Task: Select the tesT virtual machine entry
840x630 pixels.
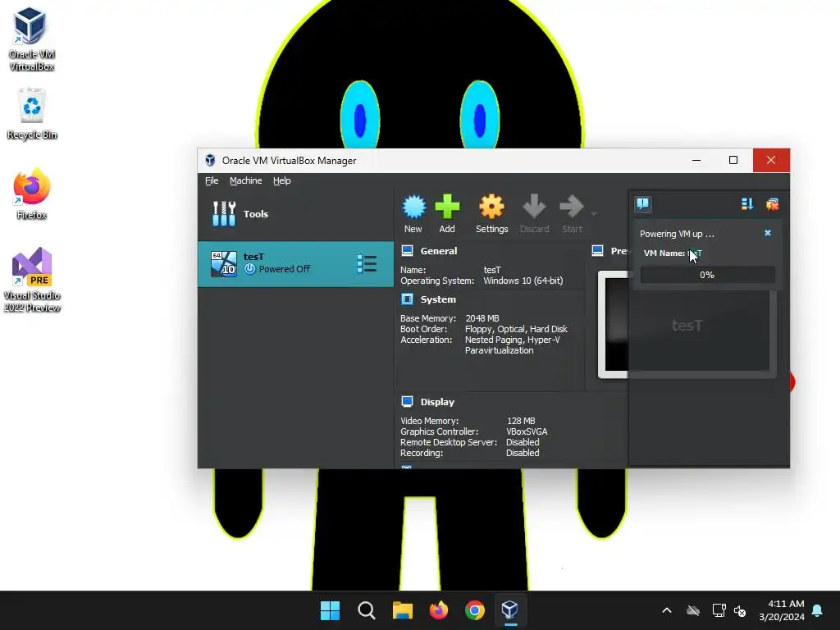Action: click(x=295, y=263)
